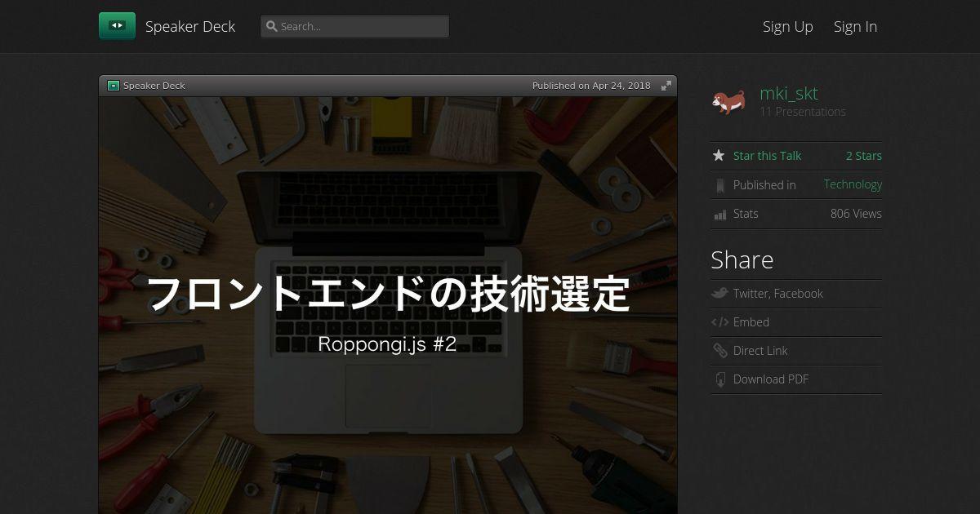Toggle fullscreen with the expand arrows icon

tap(666, 86)
